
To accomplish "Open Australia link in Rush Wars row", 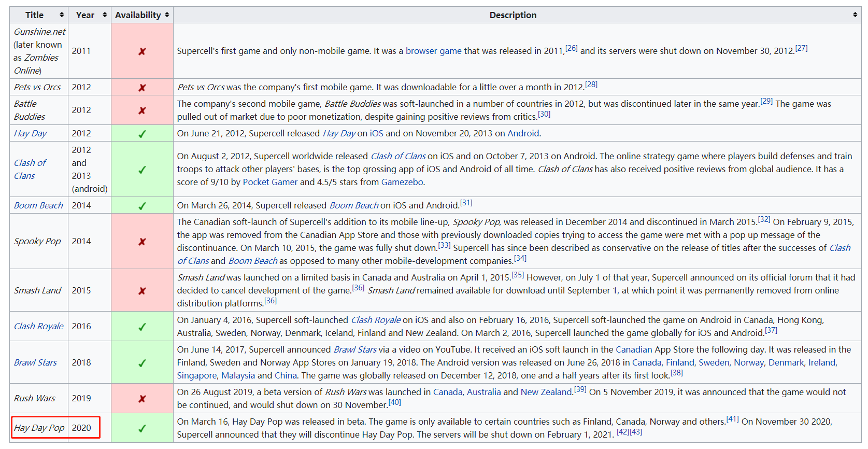I will pyautogui.click(x=484, y=392).
